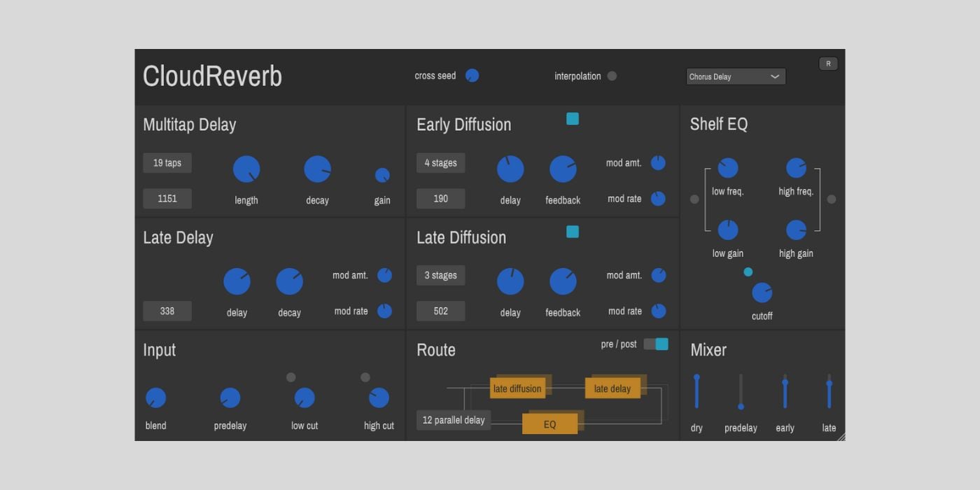Click the Late Delay 338 value field
Viewport: 980px width, 490px height.
[x=167, y=311]
